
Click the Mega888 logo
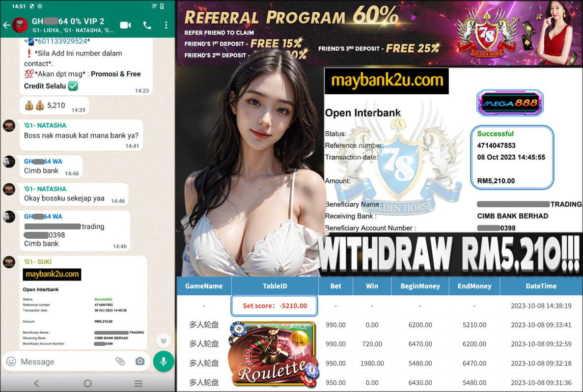(x=510, y=103)
